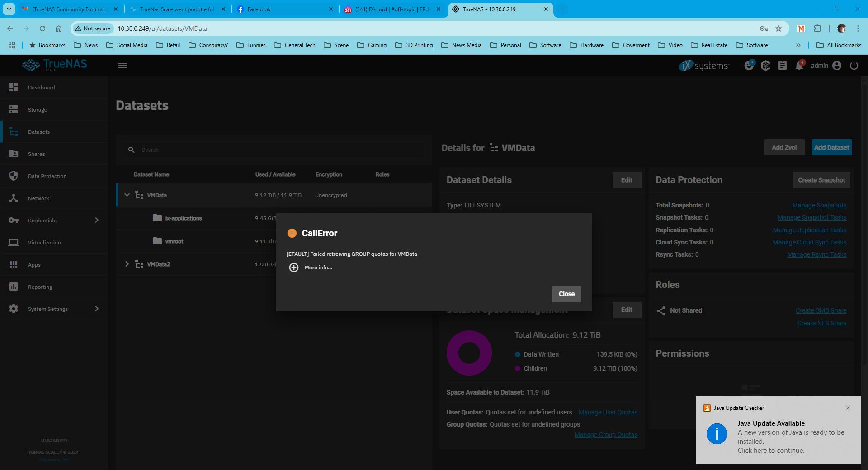Collapse the VMData dataset tree

pyautogui.click(x=127, y=195)
